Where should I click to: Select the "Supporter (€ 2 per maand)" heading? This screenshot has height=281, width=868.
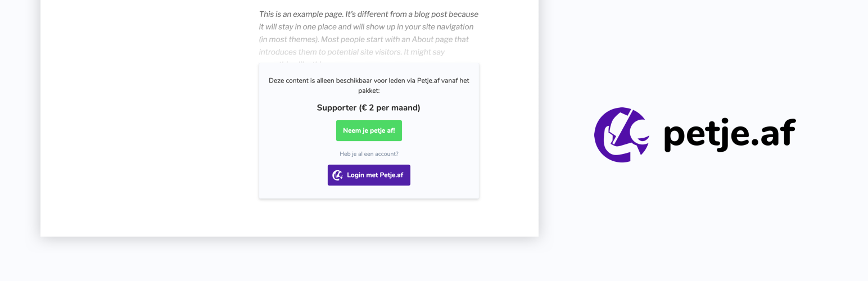tap(368, 108)
